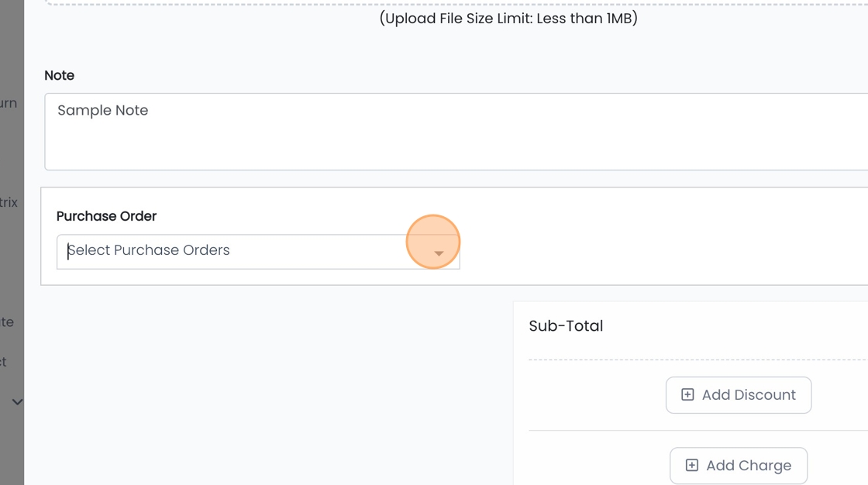Click the Upload File Size Limit text

click(508, 19)
